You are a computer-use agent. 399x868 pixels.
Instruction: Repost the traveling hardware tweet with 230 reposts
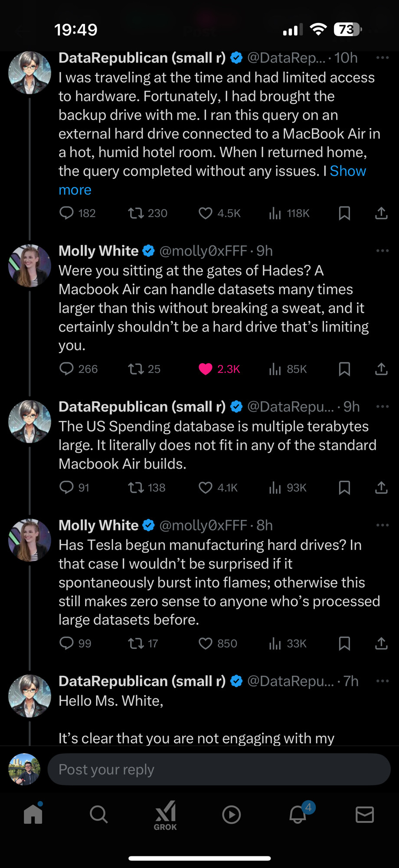(x=136, y=213)
